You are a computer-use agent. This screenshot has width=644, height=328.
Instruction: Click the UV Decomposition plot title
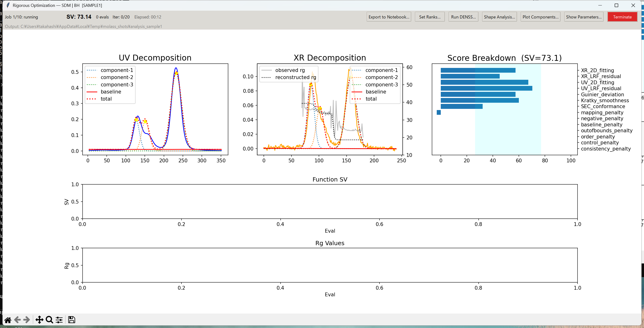(155, 58)
